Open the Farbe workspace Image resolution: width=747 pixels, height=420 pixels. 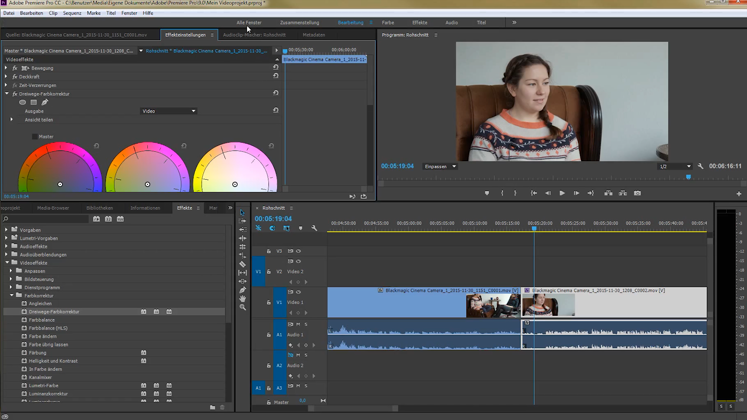388,22
